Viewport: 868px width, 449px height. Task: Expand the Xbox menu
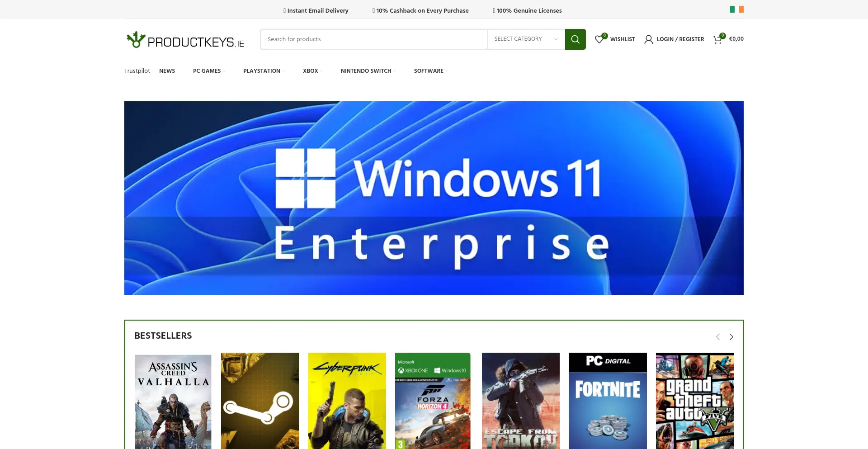[x=313, y=71]
